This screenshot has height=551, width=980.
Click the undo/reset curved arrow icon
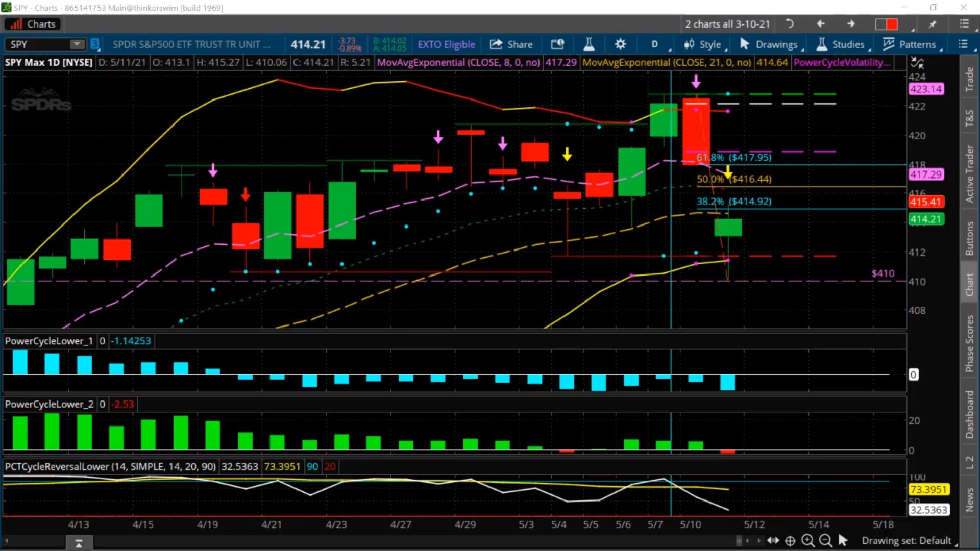(790, 23)
